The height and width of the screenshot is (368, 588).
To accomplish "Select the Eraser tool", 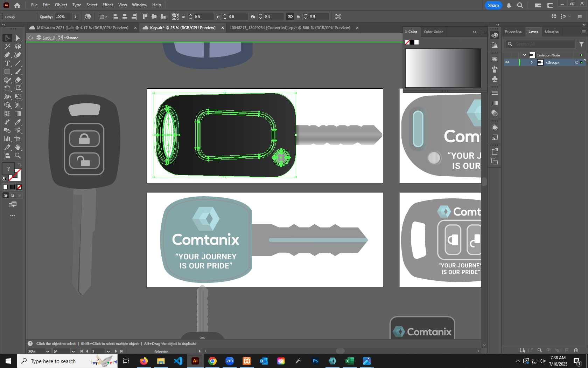I will click(18, 80).
